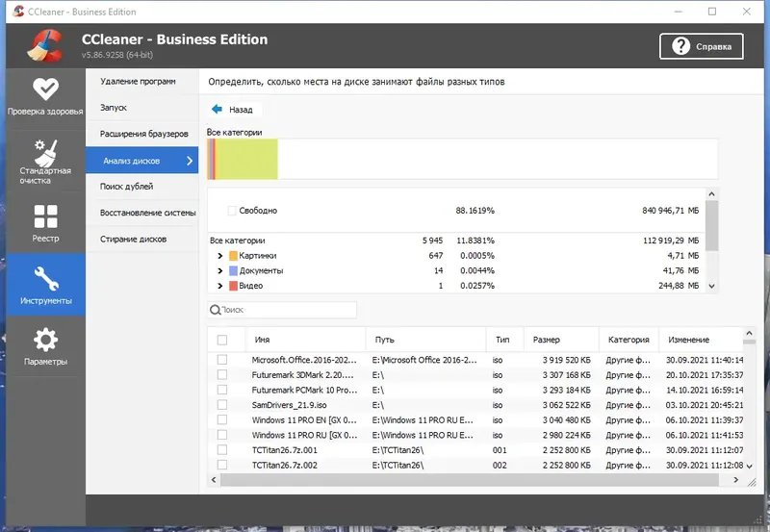Click the 840 946,71 МБ free space value
770x532 pixels.
pyautogui.click(x=670, y=211)
